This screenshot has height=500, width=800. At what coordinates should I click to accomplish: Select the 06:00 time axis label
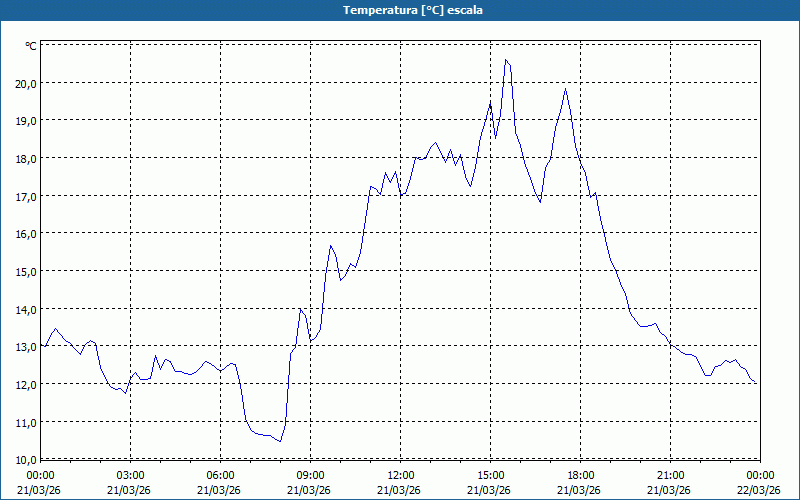pos(220,475)
